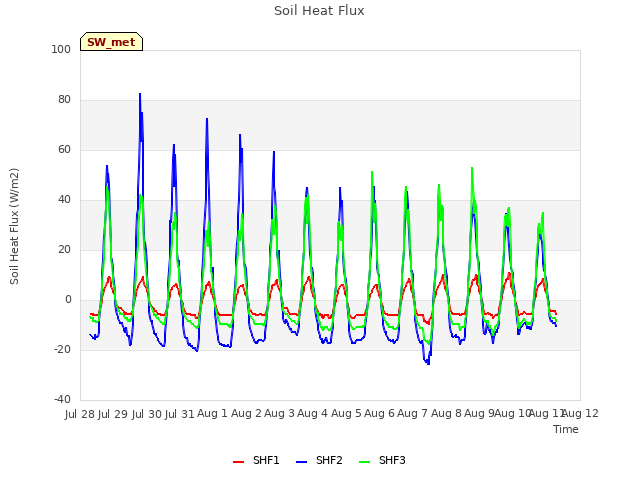Click the Jul 28 x-axis date label
Screen dimensions: 640x480
pos(80,414)
